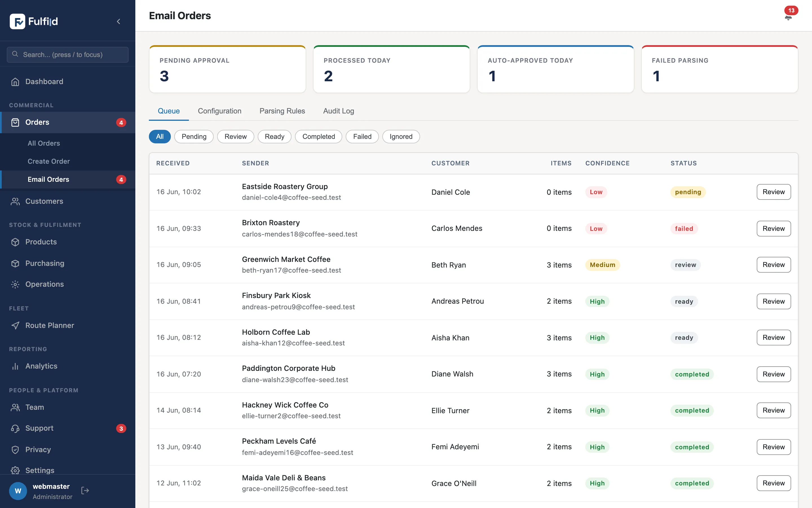812x508 pixels.
Task: Open Create Order in sidebar
Action: [x=49, y=161]
